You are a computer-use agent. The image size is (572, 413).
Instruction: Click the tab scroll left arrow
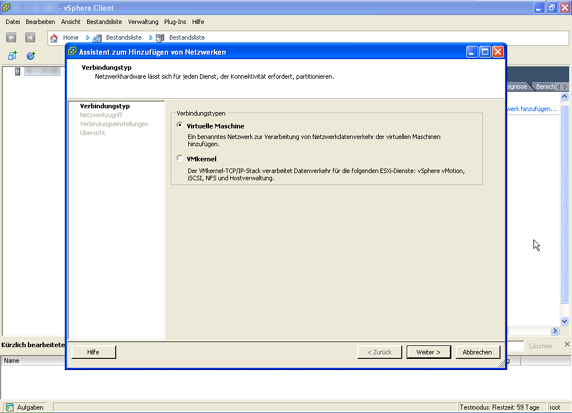coord(559,86)
